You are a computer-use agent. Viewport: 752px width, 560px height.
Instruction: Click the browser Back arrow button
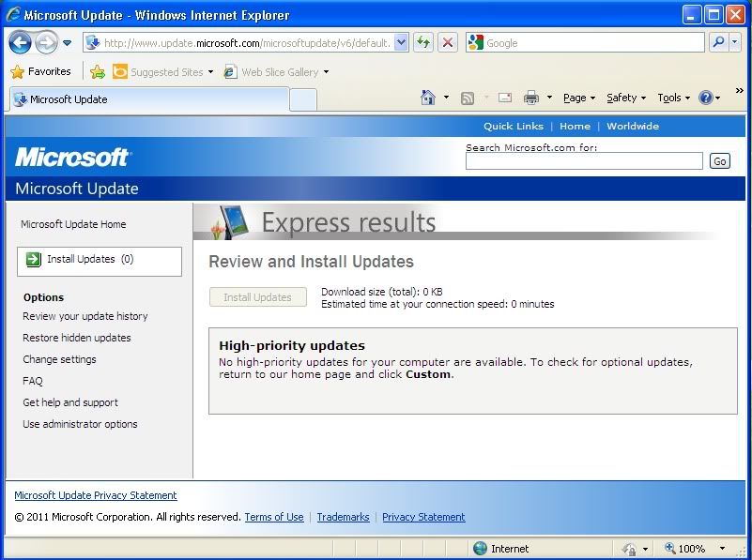coord(21,42)
